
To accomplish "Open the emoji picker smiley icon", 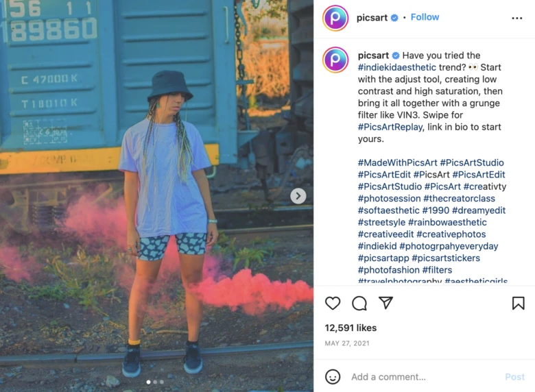I will (333, 377).
